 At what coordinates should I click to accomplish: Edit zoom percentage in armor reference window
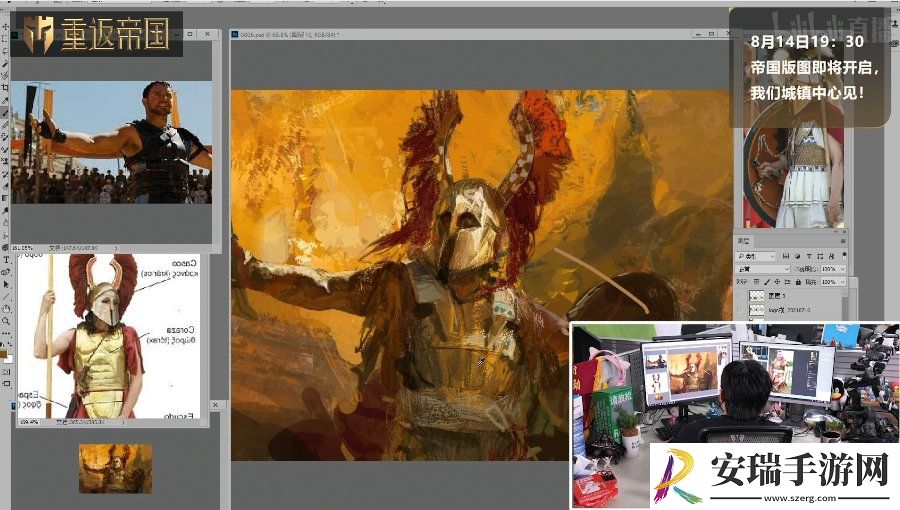pyautogui.click(x=29, y=422)
